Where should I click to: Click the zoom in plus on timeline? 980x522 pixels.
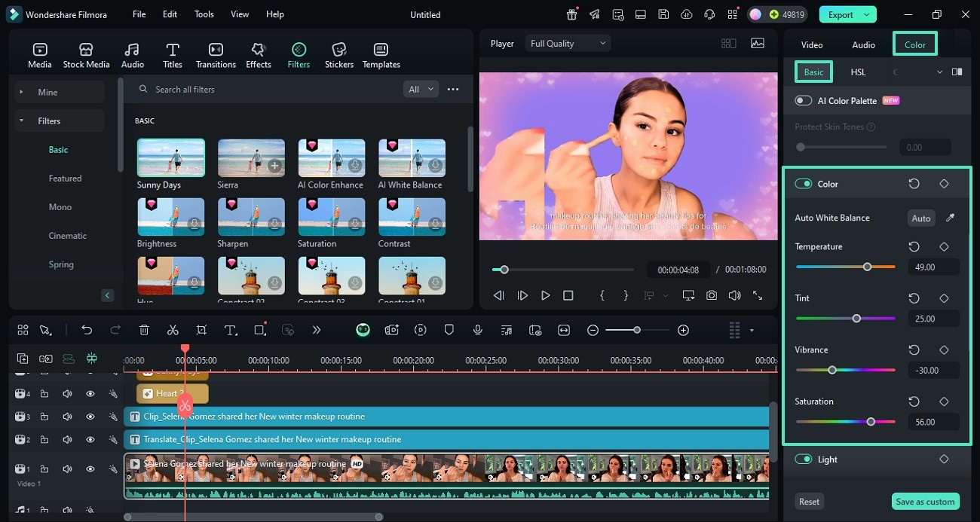click(683, 330)
